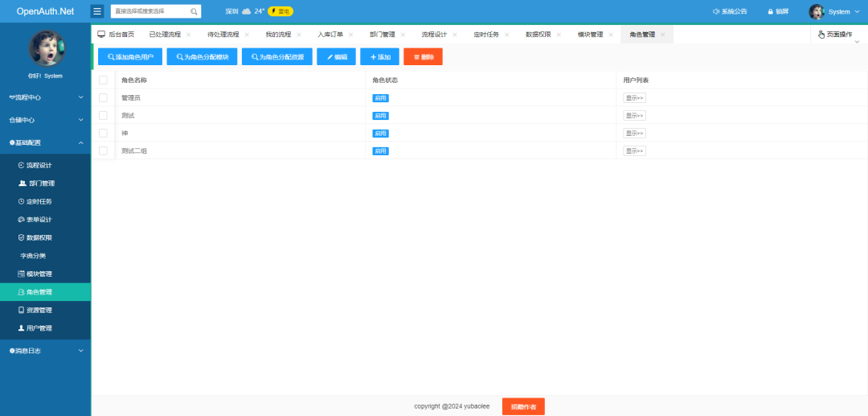Switch to the 模块管理 tab
Viewport: 868px width, 416px height.
click(x=590, y=35)
